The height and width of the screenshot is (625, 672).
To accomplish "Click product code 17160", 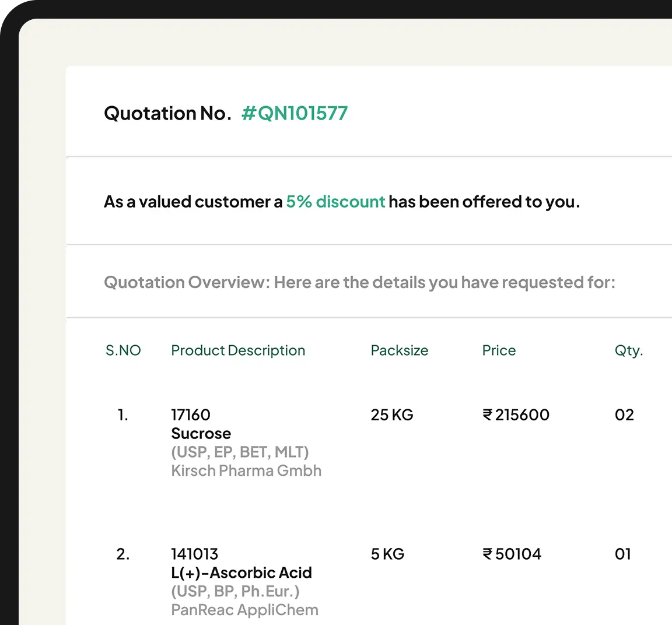I will 190,415.
